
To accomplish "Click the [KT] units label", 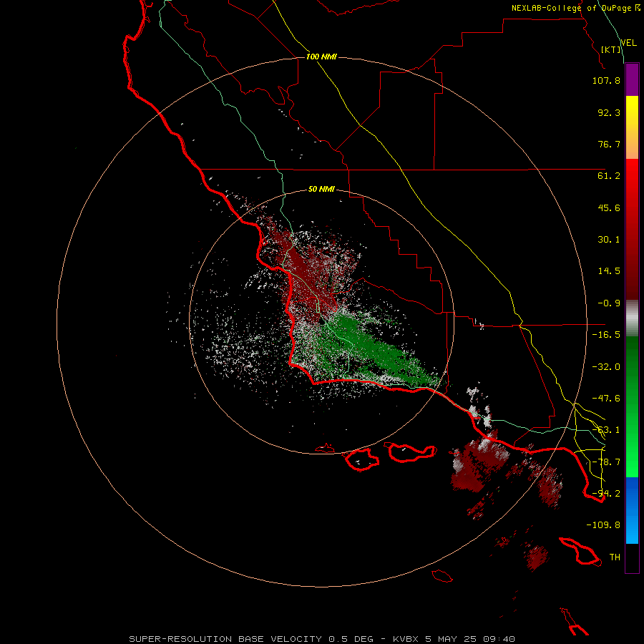I will tap(611, 49).
